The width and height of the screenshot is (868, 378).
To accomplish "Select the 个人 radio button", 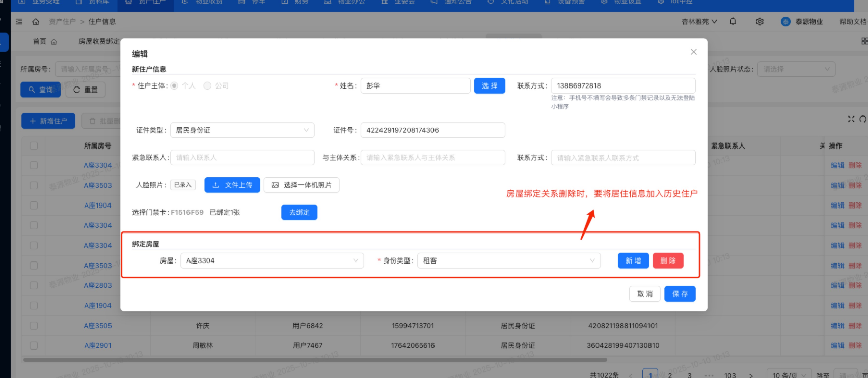I will 175,86.
